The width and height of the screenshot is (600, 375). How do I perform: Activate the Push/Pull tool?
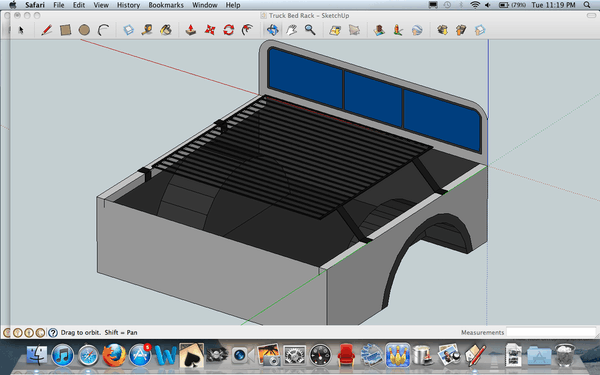(x=191, y=30)
